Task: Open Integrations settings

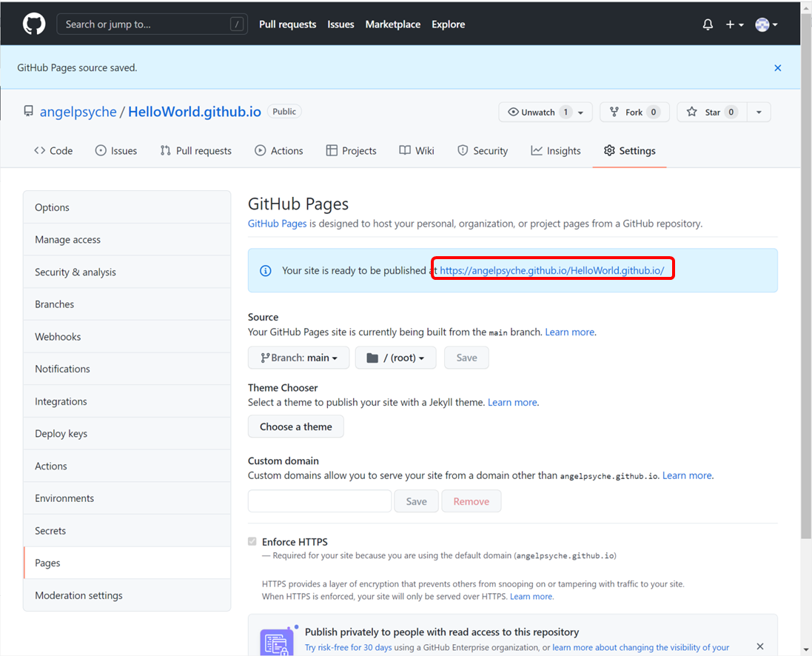Action: pos(127,401)
